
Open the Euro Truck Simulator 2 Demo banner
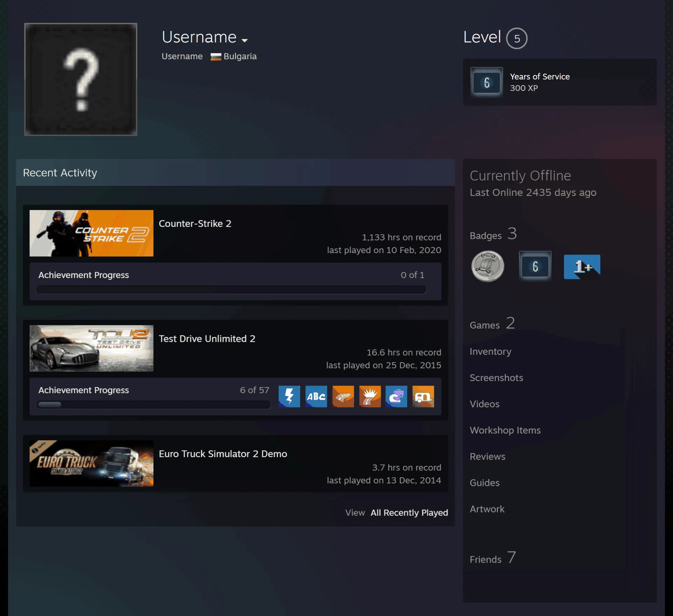pos(91,463)
